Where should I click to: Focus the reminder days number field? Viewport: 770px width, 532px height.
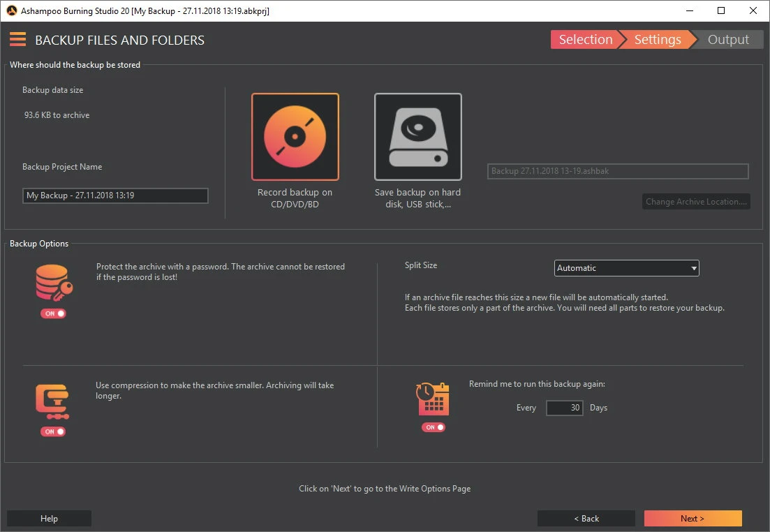tap(564, 408)
